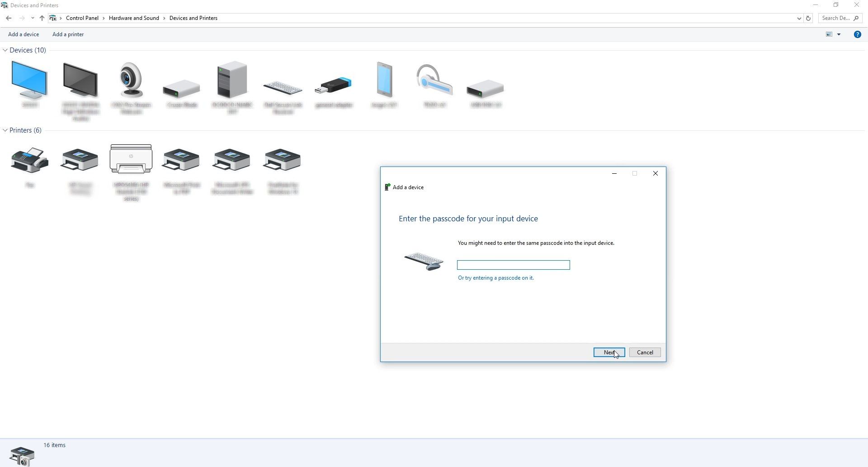Select the second printer icon in Printers

80,160
